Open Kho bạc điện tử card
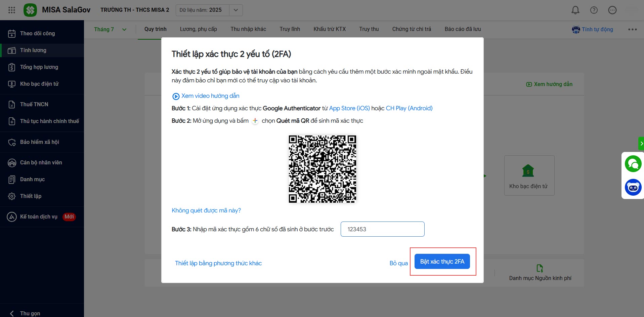This screenshot has width=644, height=317. click(x=529, y=175)
